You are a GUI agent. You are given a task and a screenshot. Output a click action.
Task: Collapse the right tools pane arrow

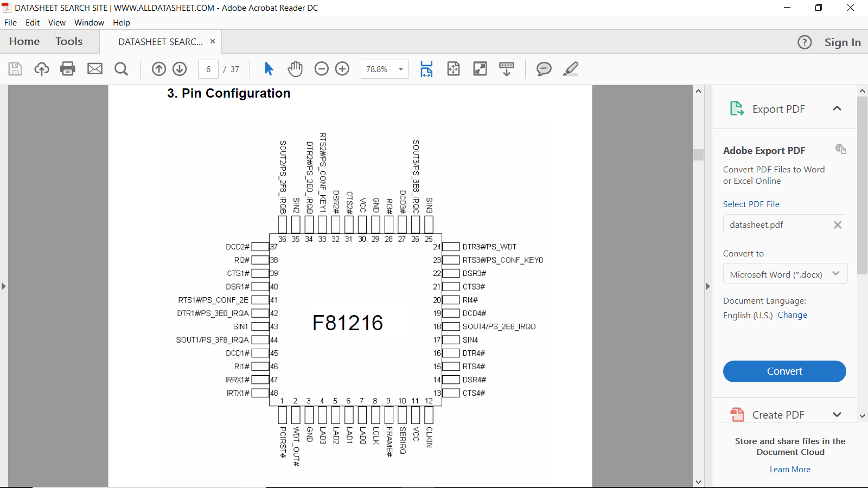pos(707,286)
